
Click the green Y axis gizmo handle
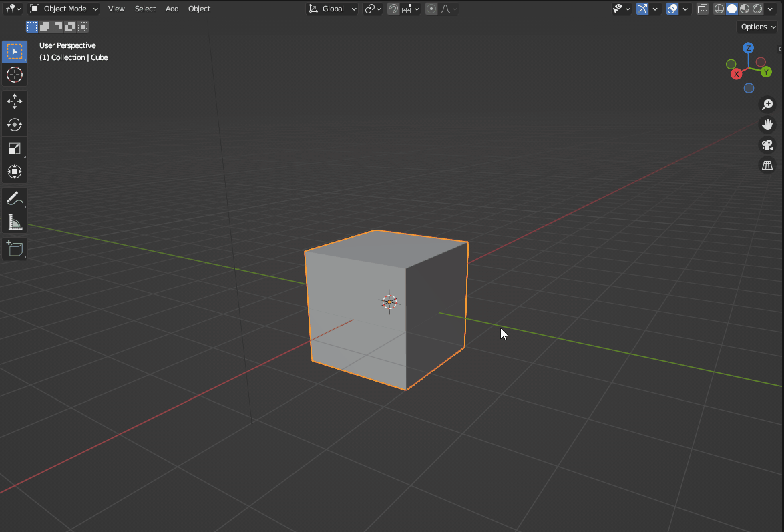click(x=766, y=73)
